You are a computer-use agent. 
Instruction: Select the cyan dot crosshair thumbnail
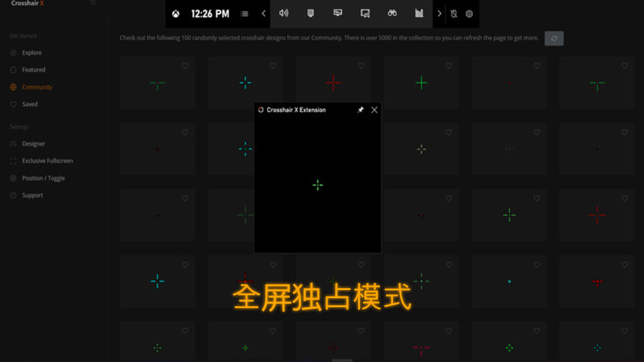tap(509, 281)
